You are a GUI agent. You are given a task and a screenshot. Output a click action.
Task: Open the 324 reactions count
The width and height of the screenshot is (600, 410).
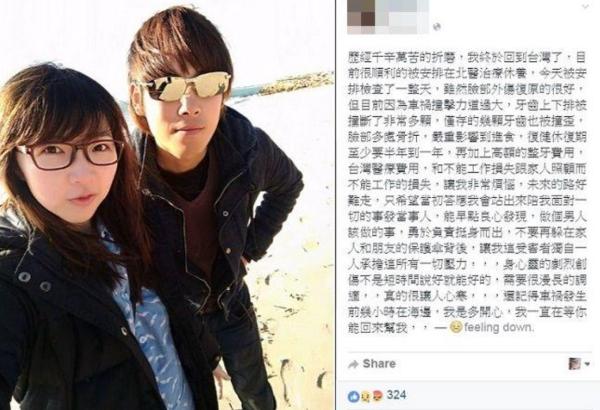396,395
